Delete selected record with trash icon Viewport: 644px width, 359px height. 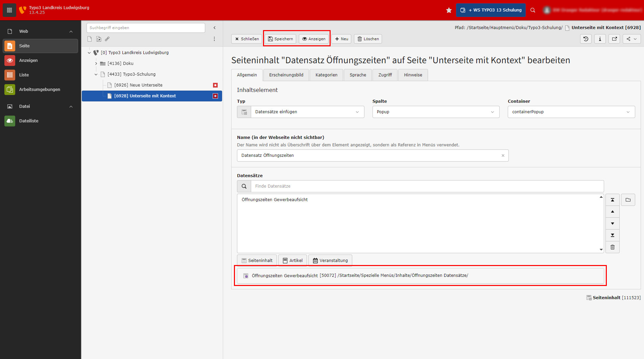coord(612,247)
